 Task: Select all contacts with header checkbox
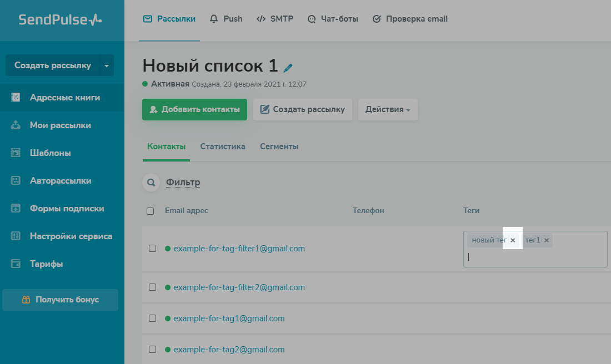point(151,211)
